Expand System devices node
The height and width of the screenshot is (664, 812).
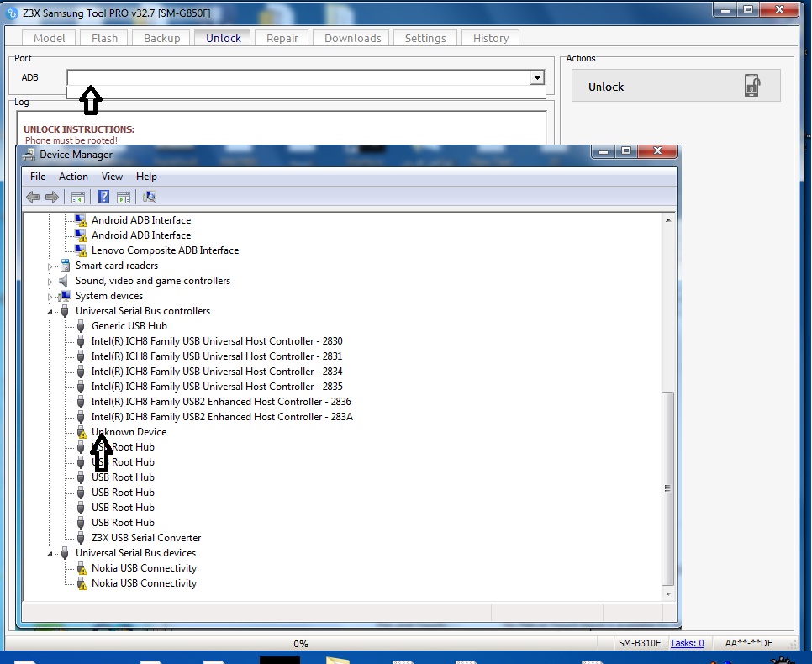pyautogui.click(x=50, y=296)
